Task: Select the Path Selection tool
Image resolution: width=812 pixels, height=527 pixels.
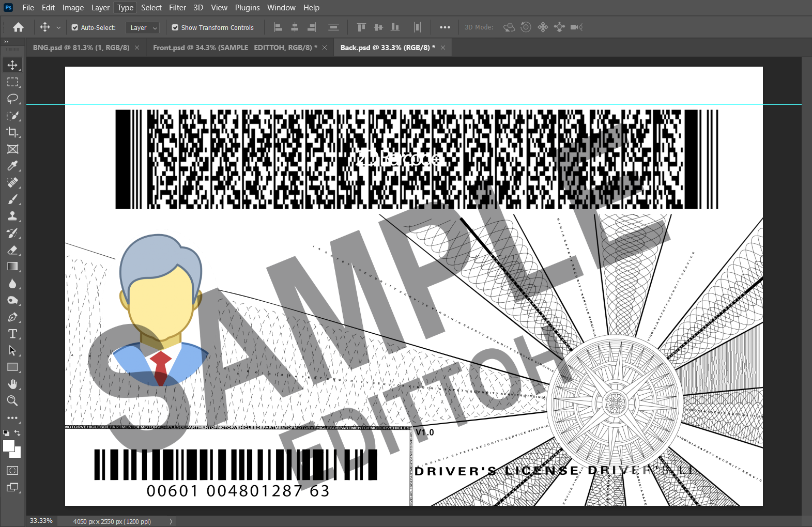Action: (x=12, y=351)
